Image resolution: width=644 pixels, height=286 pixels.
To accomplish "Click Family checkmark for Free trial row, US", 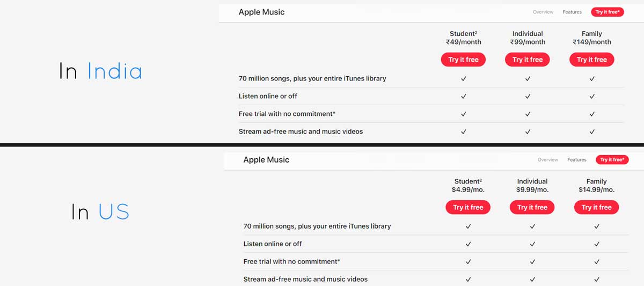I will pos(597,261).
